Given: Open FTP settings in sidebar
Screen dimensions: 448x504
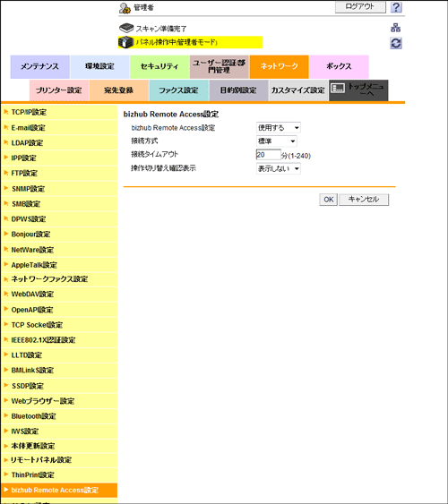Looking at the screenshot, I should click(x=59, y=174).
